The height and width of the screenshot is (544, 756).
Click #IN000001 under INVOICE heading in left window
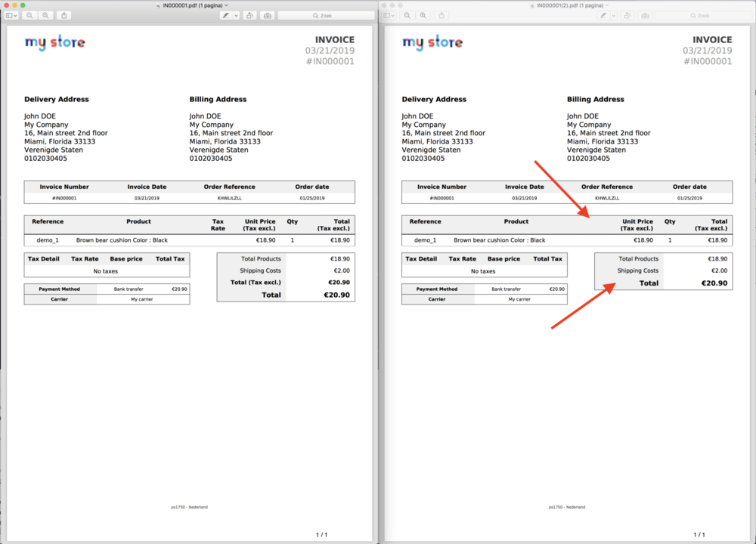click(x=330, y=62)
